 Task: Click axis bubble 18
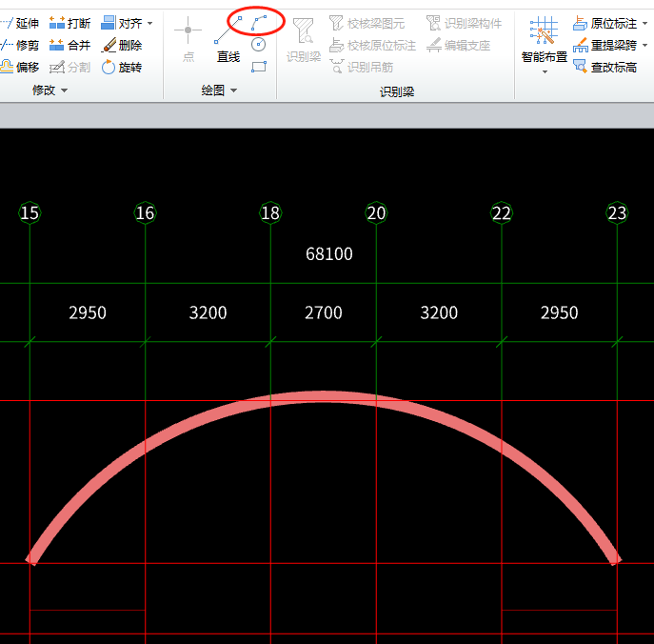click(270, 212)
